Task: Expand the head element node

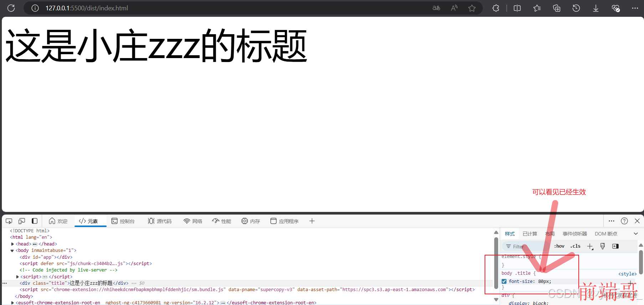Action: pos(12,244)
